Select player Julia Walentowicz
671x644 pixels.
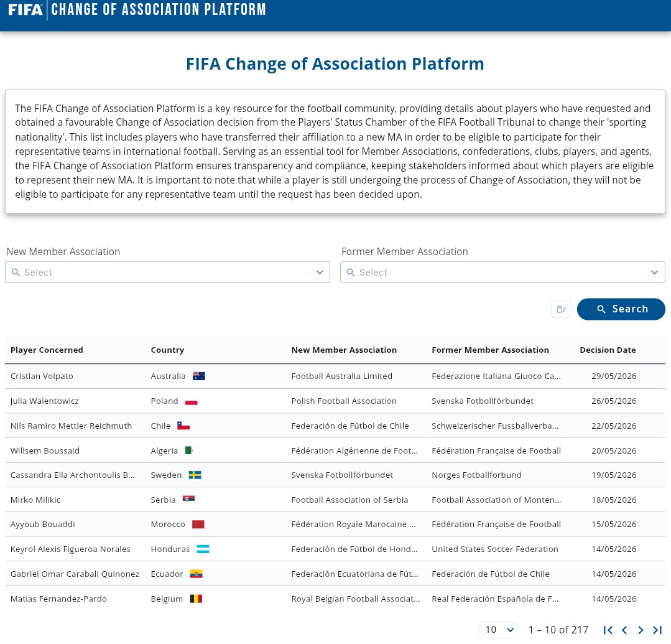[x=45, y=401]
